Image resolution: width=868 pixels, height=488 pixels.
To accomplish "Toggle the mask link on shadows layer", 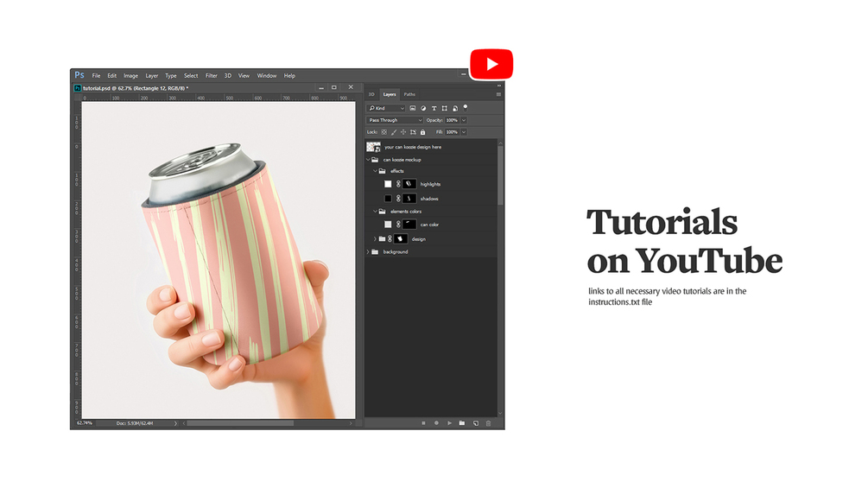I will tap(398, 199).
